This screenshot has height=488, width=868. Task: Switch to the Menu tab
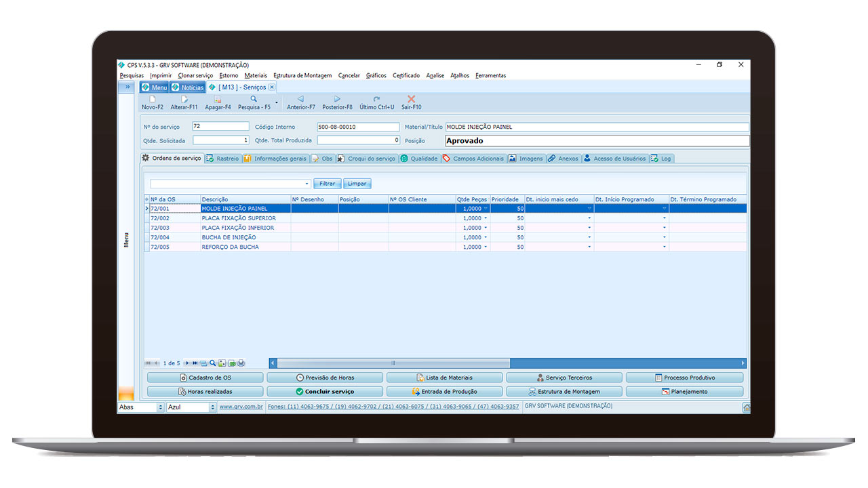point(154,87)
